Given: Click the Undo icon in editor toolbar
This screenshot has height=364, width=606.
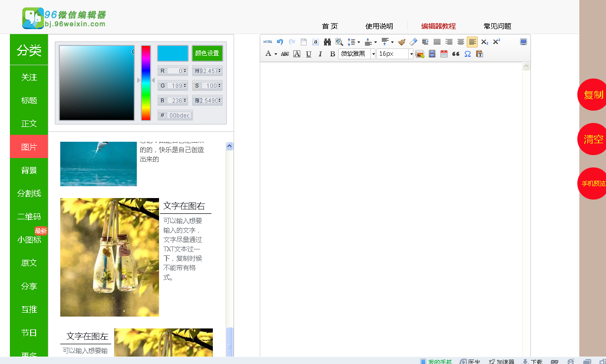Looking at the screenshot, I should tap(280, 42).
